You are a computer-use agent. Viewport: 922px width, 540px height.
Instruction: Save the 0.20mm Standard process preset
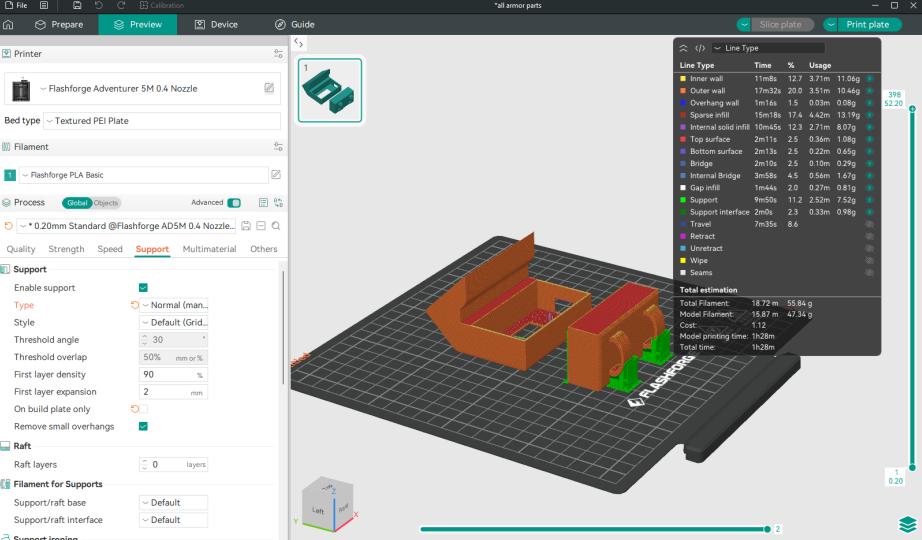coord(246,226)
